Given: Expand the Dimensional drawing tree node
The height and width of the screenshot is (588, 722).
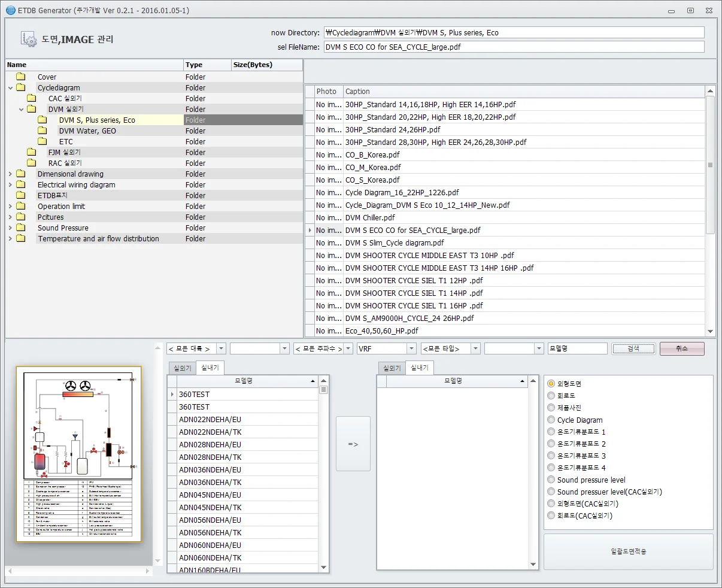Looking at the screenshot, I should point(11,174).
